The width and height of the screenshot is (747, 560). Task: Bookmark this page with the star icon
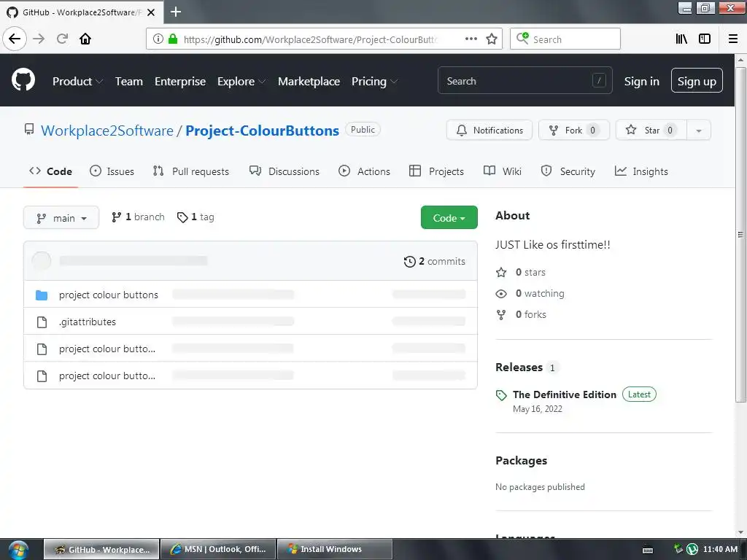tap(492, 39)
